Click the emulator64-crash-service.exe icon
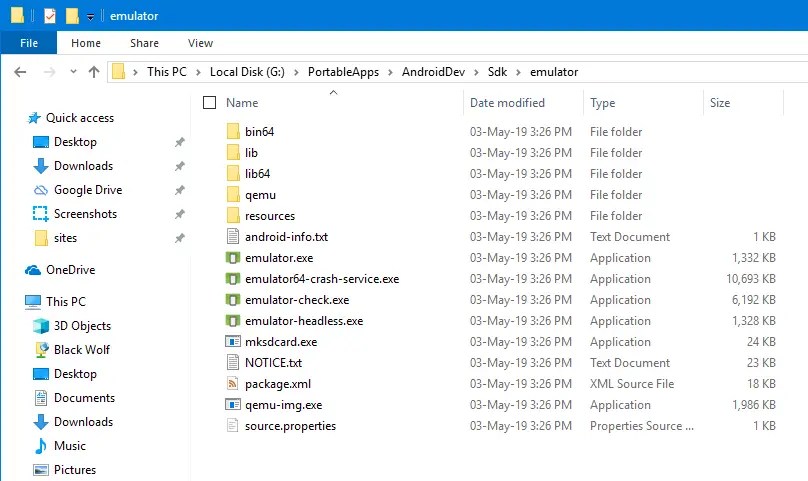The height and width of the screenshot is (481, 808). 233,279
